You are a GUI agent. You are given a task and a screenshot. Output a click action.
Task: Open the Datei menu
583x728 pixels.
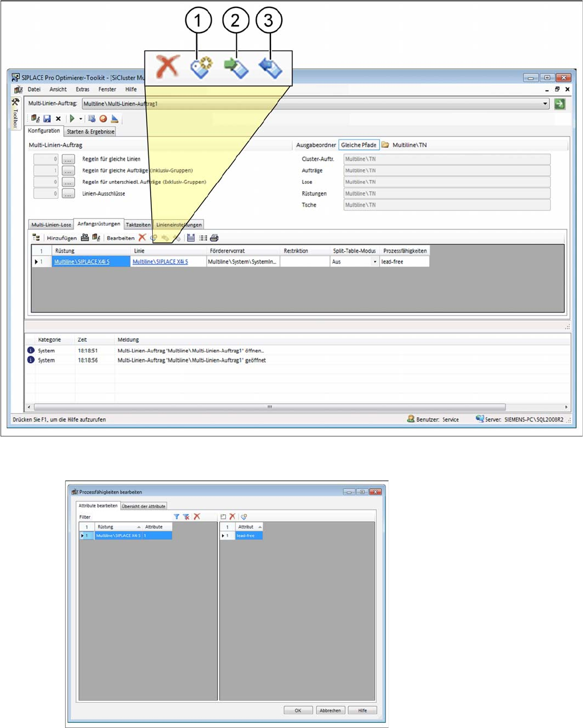[34, 90]
